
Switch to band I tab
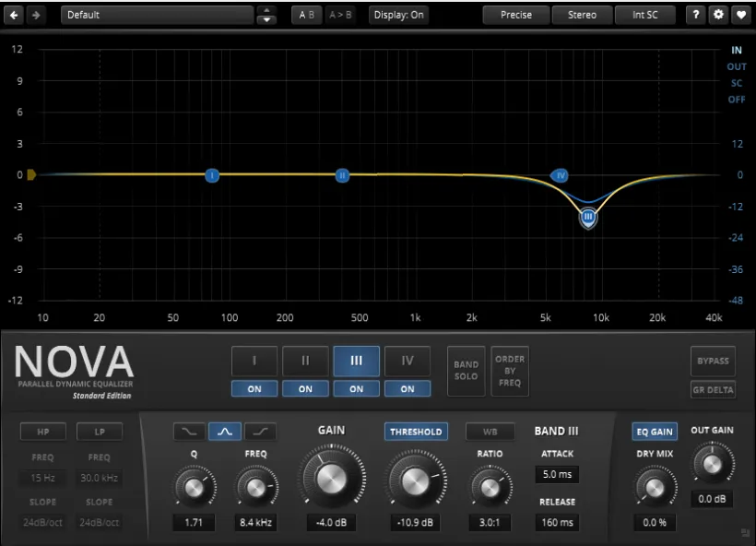(254, 361)
